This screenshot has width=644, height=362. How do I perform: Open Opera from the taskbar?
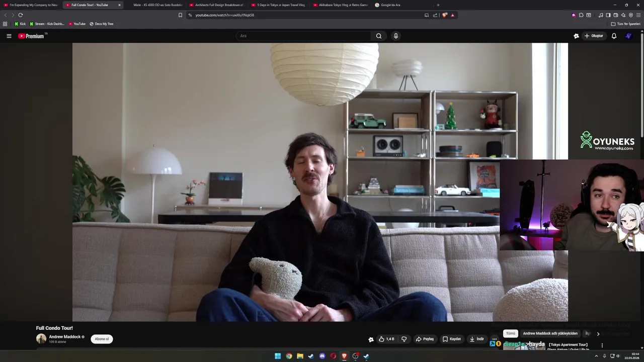tap(333, 356)
